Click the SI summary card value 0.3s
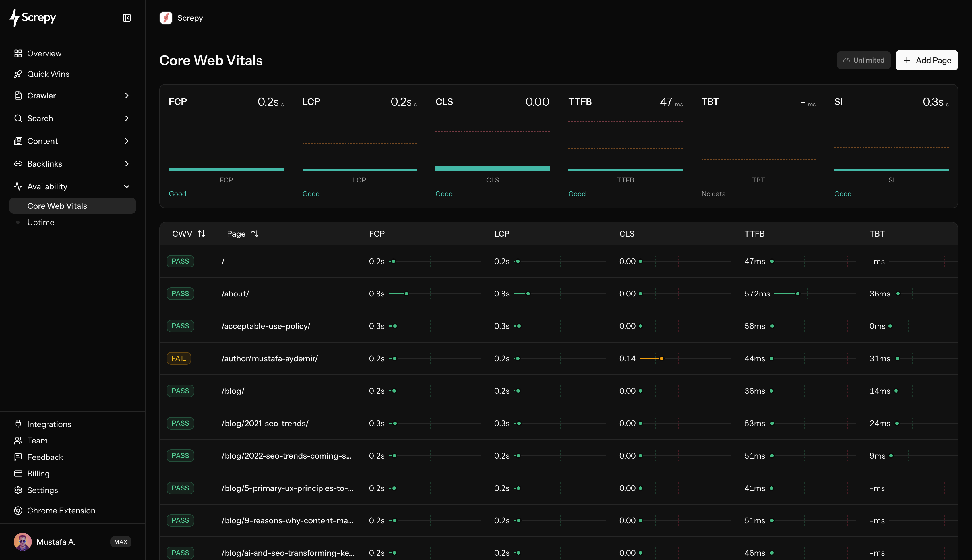Image resolution: width=972 pixels, height=560 pixels. (933, 102)
